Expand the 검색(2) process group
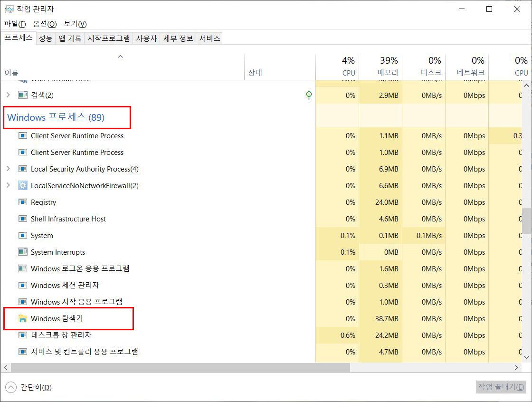The image size is (532, 402). click(x=8, y=95)
